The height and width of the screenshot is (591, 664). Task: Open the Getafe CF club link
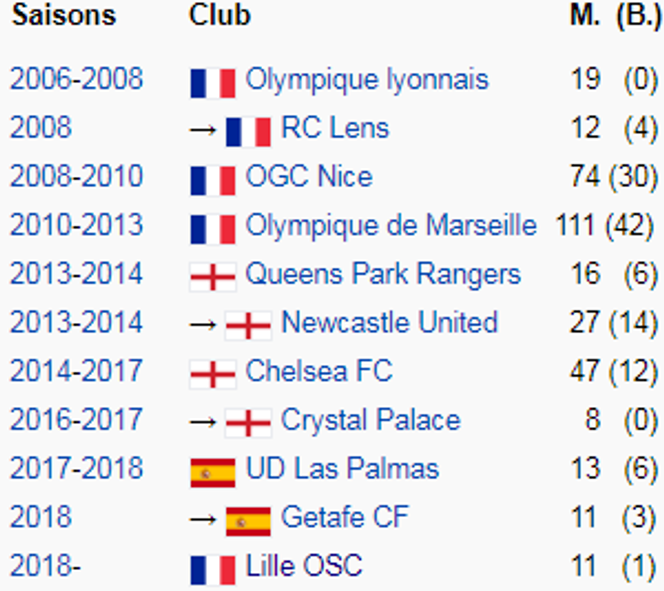tap(345, 517)
